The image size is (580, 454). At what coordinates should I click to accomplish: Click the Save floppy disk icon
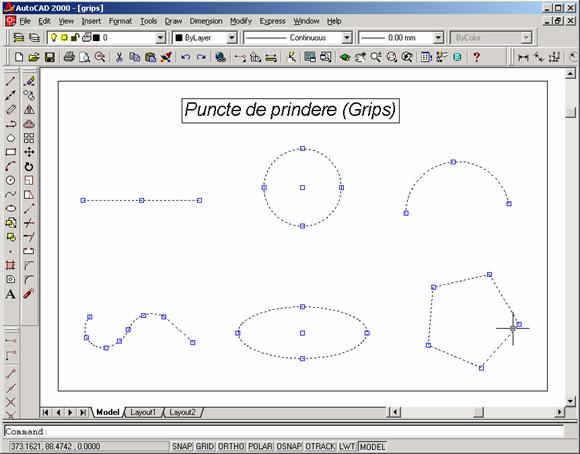pyautogui.click(x=50, y=57)
